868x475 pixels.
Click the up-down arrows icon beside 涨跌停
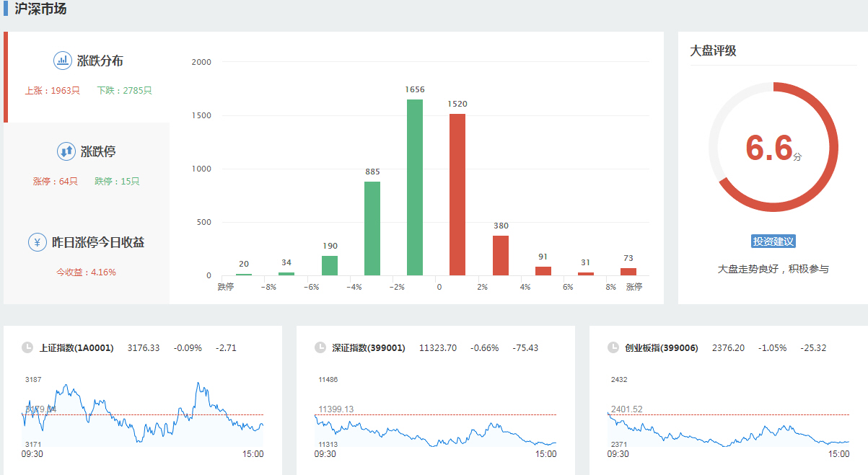tap(66, 151)
